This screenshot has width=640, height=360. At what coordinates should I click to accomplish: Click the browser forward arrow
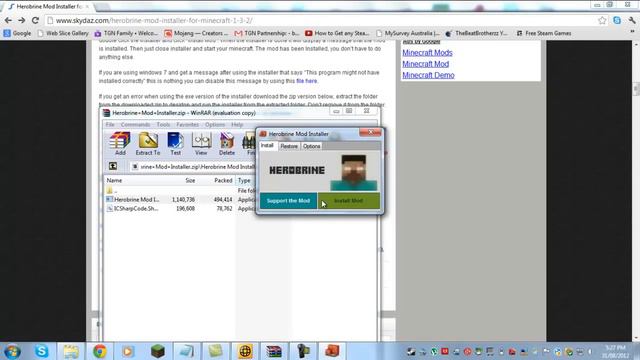click(22, 20)
